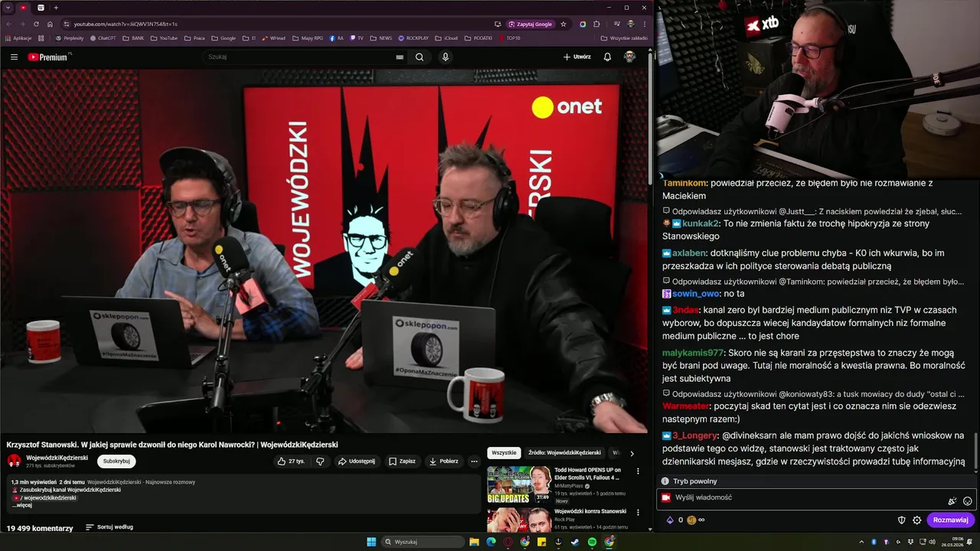The image size is (980, 551).
Task: Open the Perplexity bookmark
Action: pyautogui.click(x=69, y=37)
